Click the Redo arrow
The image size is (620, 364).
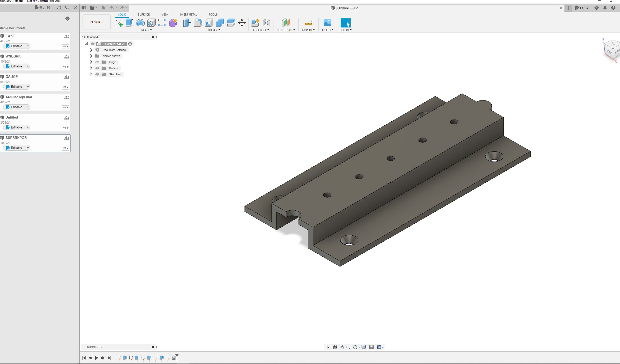[x=122, y=8]
